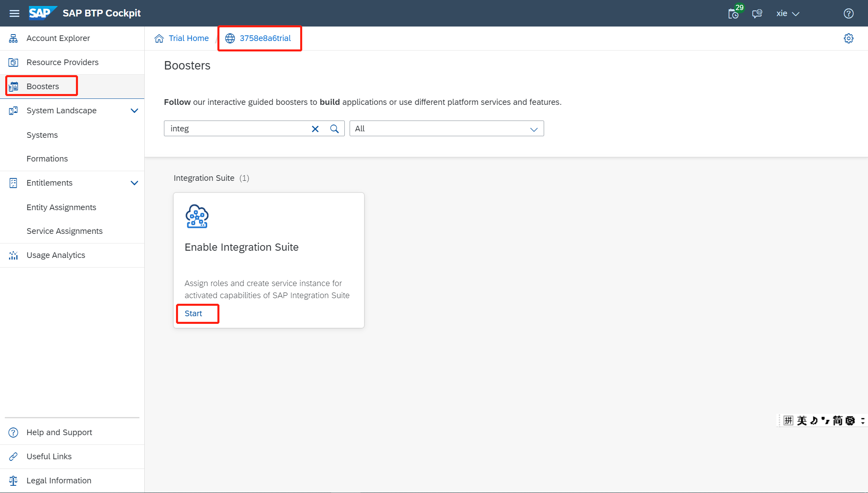Click the Legal Information scales icon

tap(13, 481)
